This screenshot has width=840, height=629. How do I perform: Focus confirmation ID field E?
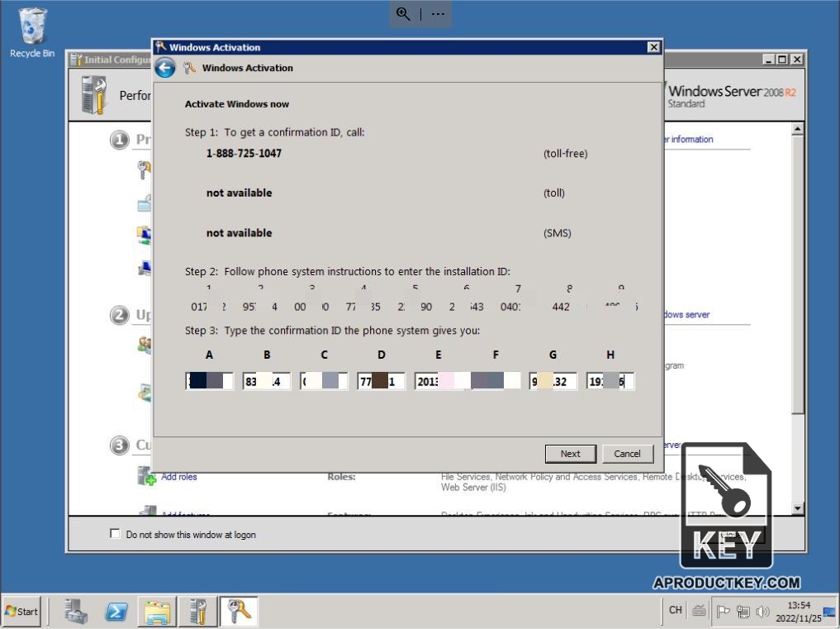(x=439, y=381)
